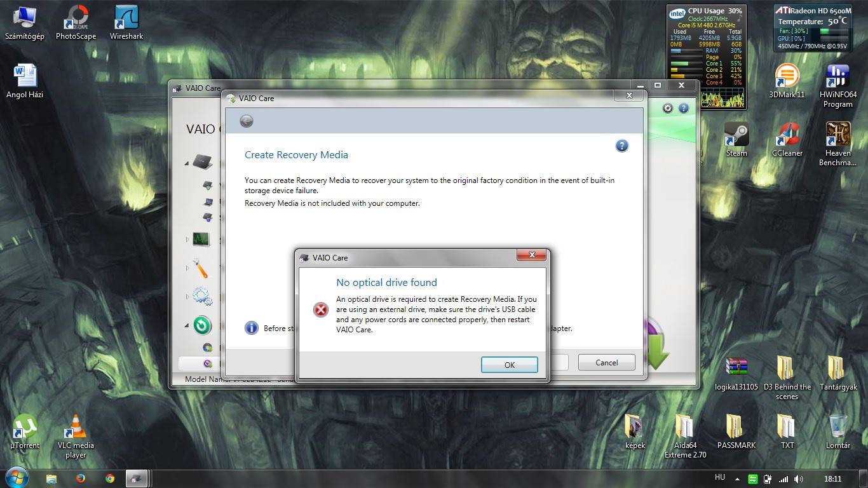This screenshot has height=488, width=868.
Task: Open the D3 Behind the scenes folder
Action: pyautogui.click(x=787, y=378)
